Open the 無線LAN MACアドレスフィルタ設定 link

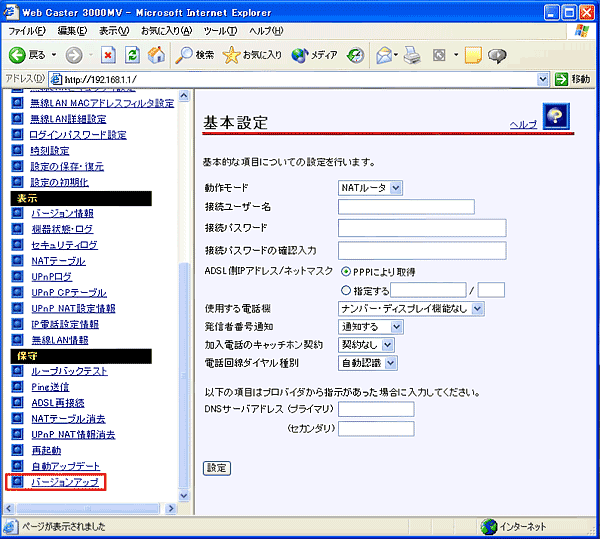tap(102, 103)
